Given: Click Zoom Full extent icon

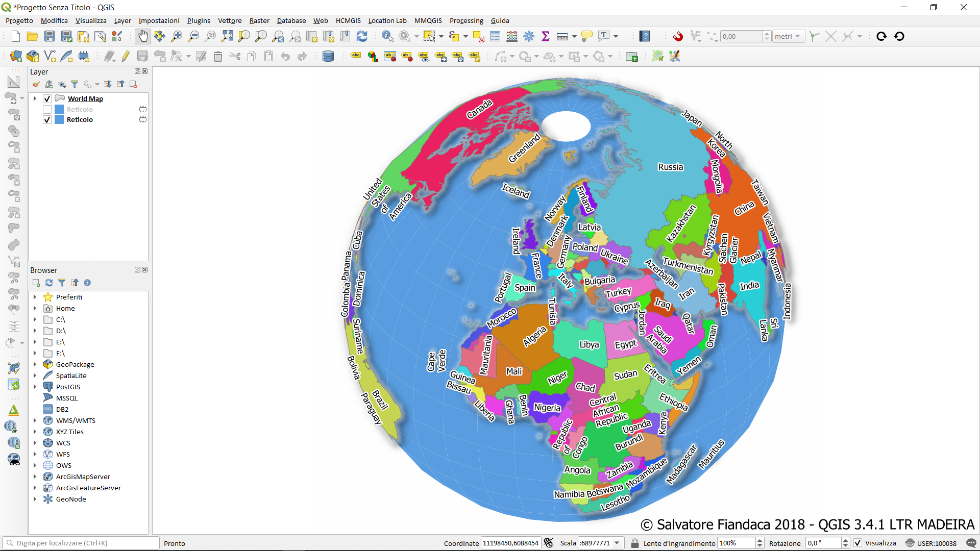Looking at the screenshot, I should point(227,36).
